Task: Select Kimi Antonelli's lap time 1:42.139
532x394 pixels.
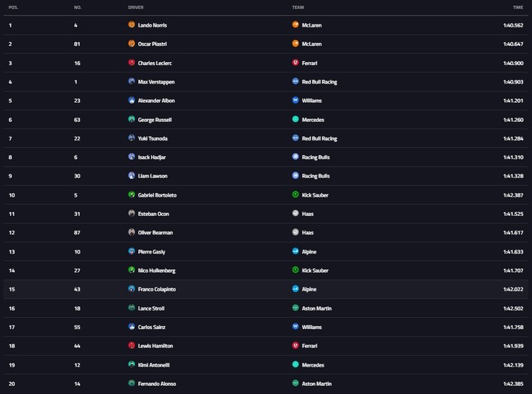Action: point(513,365)
